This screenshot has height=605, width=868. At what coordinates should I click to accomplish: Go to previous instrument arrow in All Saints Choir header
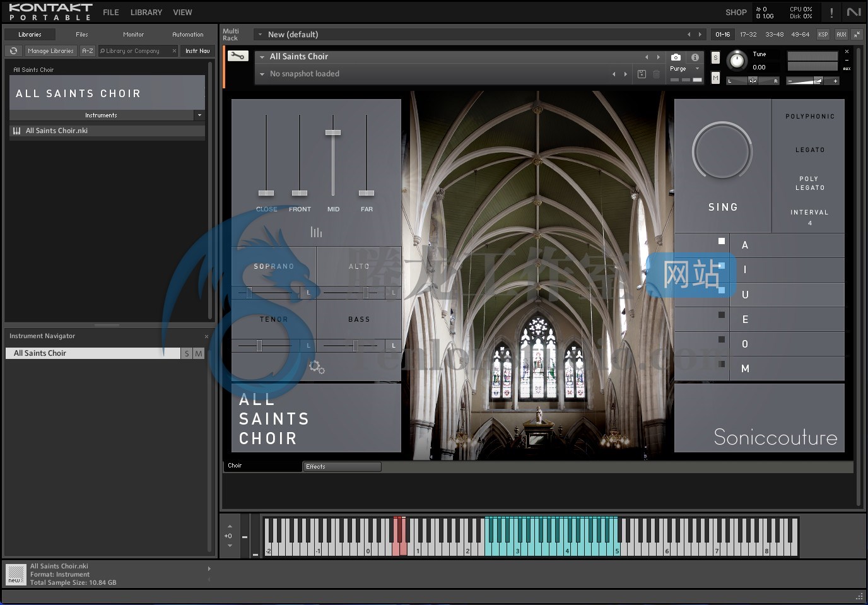pos(647,57)
